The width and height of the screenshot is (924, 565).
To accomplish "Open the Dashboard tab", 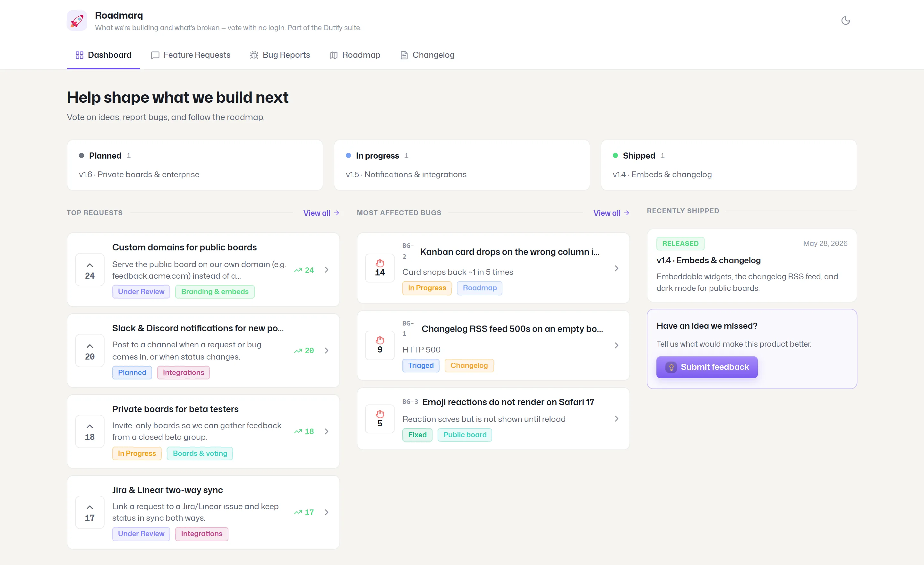I will tap(103, 55).
